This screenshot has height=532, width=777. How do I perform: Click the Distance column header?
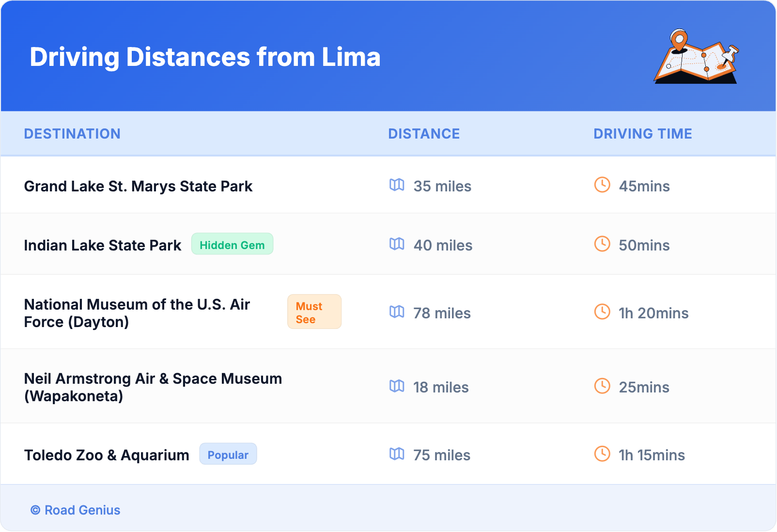424,134
